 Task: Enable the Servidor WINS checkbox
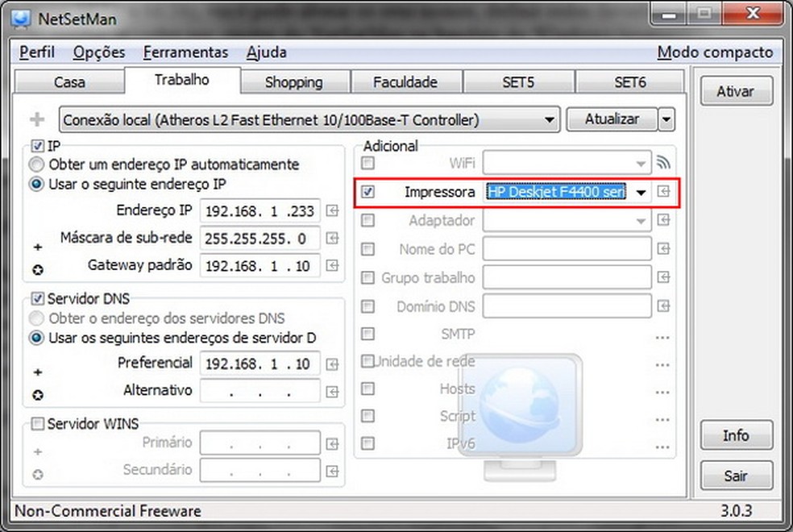pos(37,423)
